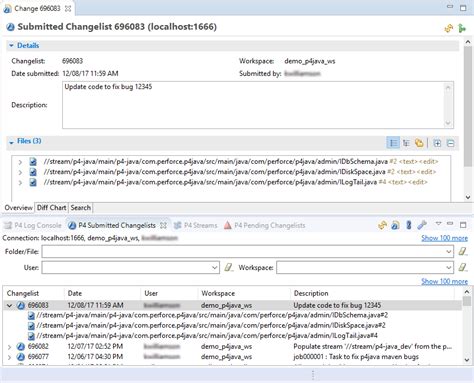Switch the files view to compressed folder mode

coord(419,143)
